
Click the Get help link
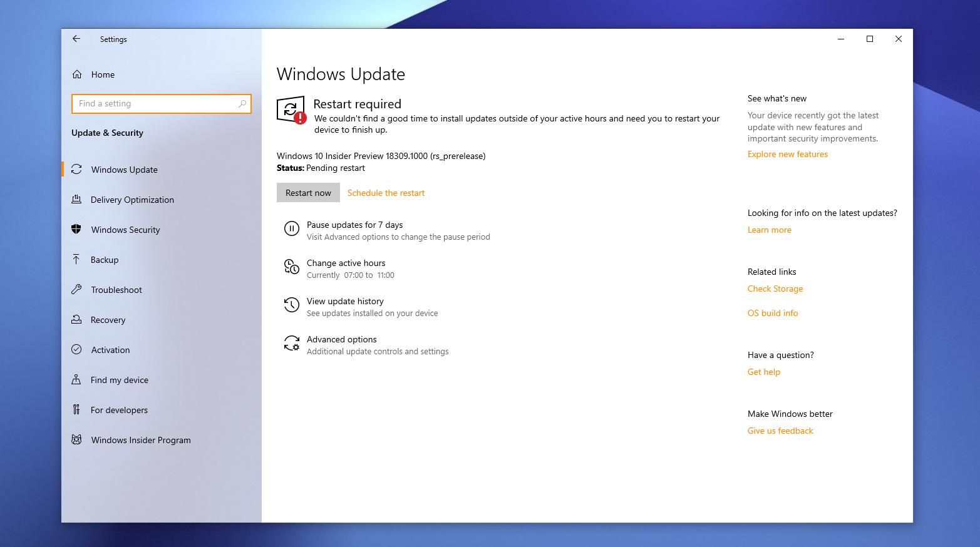pyautogui.click(x=763, y=372)
